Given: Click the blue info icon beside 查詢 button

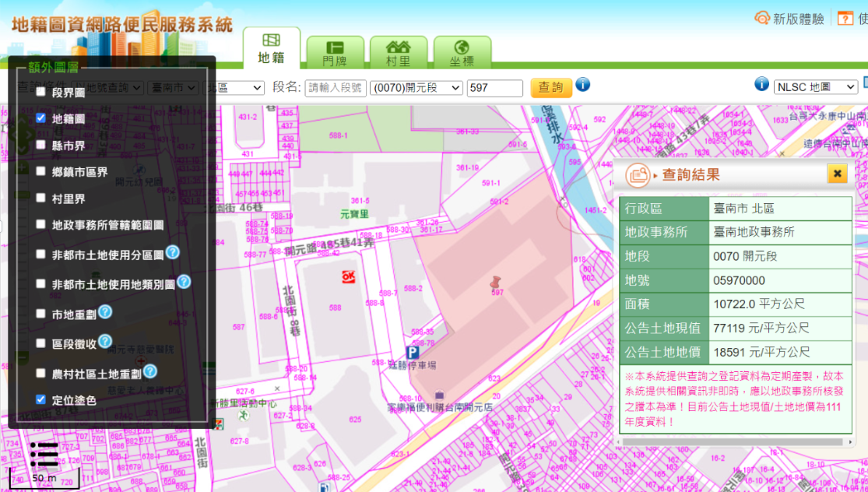Looking at the screenshot, I should tap(582, 84).
